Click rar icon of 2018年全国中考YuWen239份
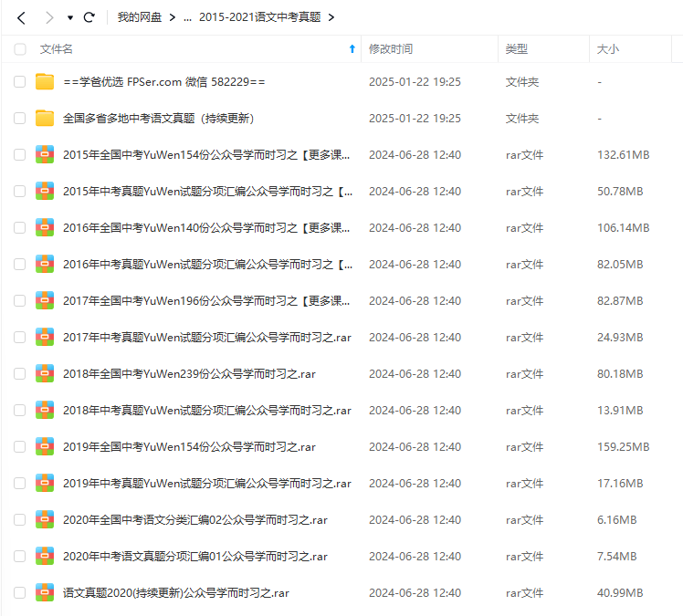The height and width of the screenshot is (616, 683). coord(45,373)
